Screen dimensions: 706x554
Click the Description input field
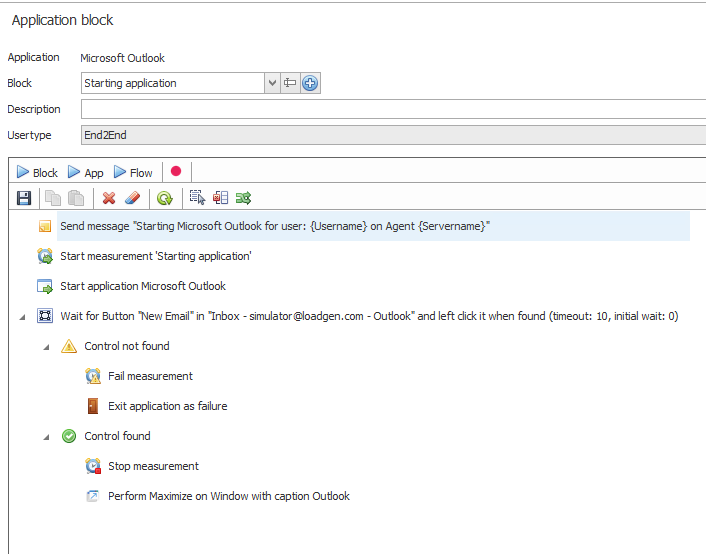(393, 109)
